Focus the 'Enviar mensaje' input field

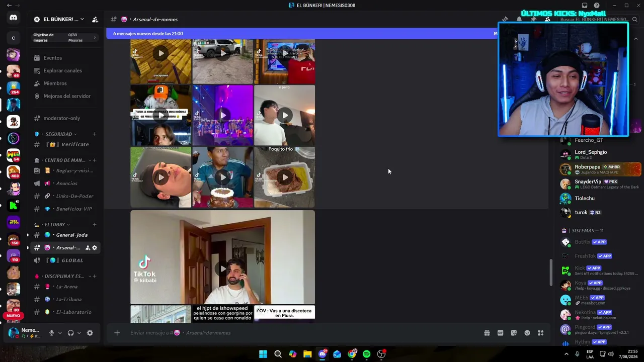[x=302, y=333]
